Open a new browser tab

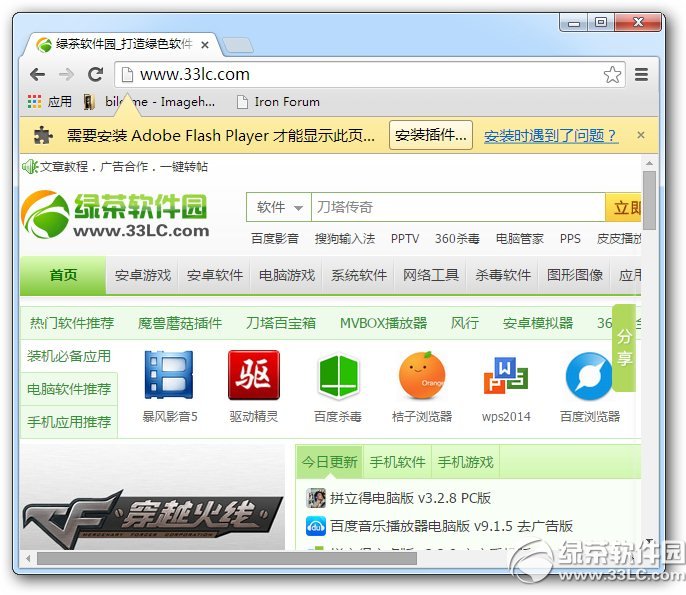tap(238, 45)
